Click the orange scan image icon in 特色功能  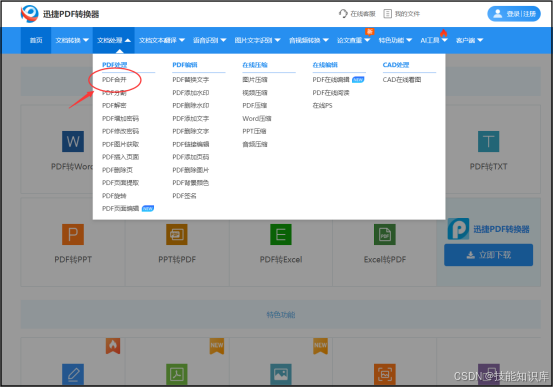pos(384,374)
